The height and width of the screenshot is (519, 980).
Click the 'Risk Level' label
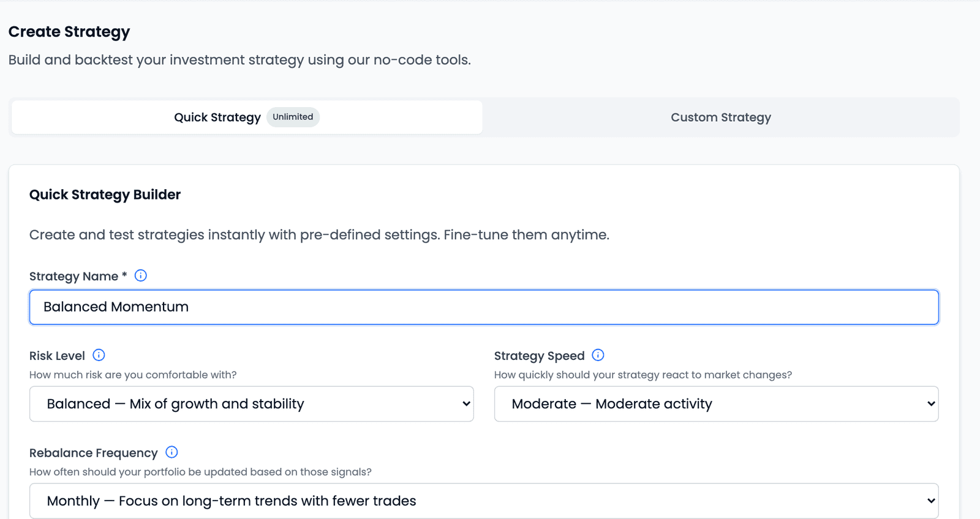[x=57, y=356]
